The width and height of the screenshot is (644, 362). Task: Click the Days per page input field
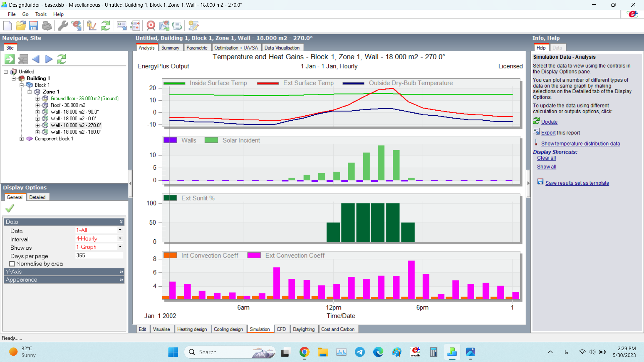99,255
